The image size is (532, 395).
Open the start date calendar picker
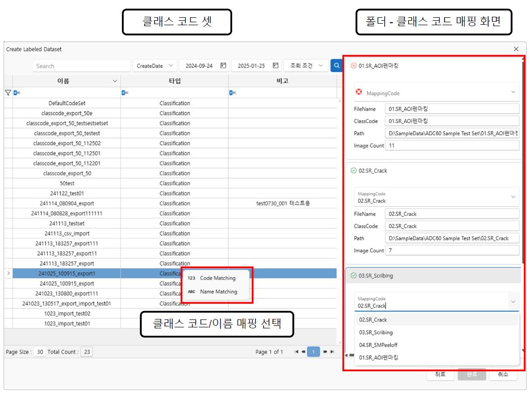223,66
